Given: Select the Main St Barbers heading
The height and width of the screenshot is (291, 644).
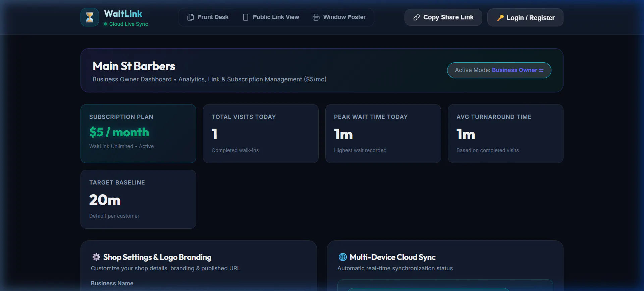Looking at the screenshot, I should [x=134, y=66].
